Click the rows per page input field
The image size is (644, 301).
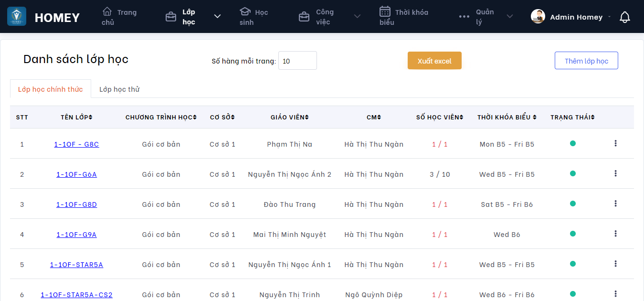click(x=297, y=61)
